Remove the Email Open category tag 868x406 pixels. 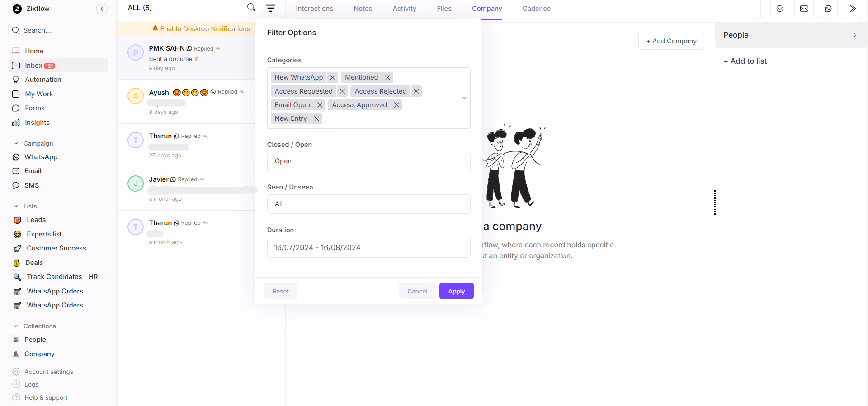coord(320,105)
